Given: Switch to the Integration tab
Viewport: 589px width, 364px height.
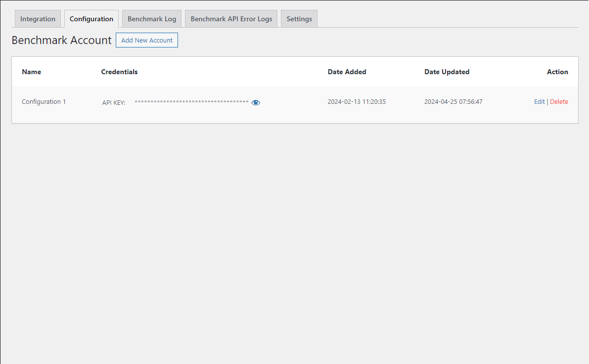Looking at the screenshot, I should pyautogui.click(x=38, y=19).
